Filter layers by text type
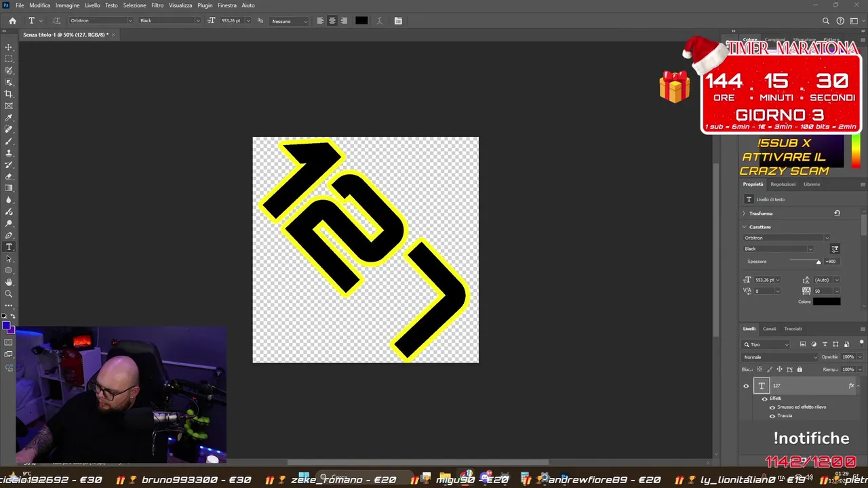 coord(825,344)
